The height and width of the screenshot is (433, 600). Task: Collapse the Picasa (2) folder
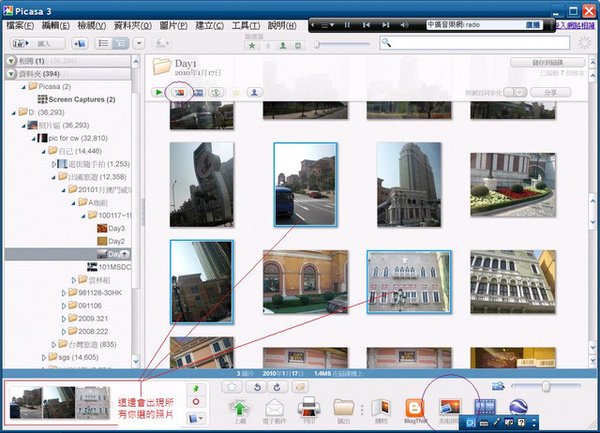pyautogui.click(x=24, y=87)
